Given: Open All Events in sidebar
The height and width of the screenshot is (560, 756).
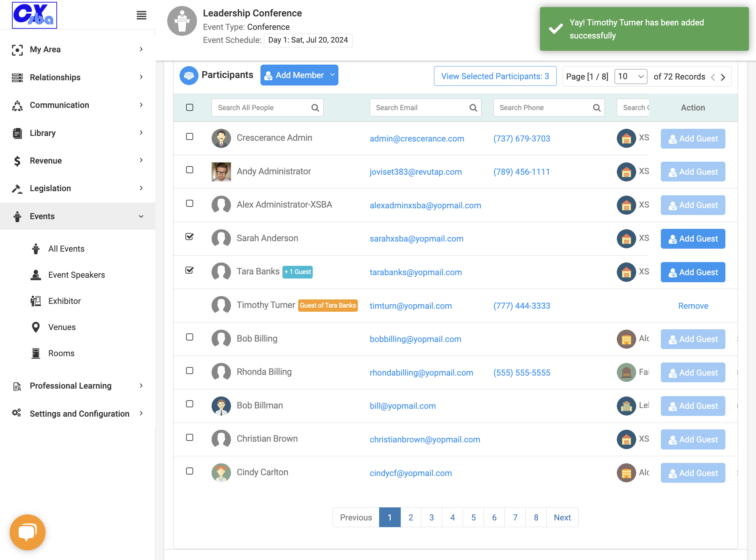Looking at the screenshot, I should pos(66,249).
